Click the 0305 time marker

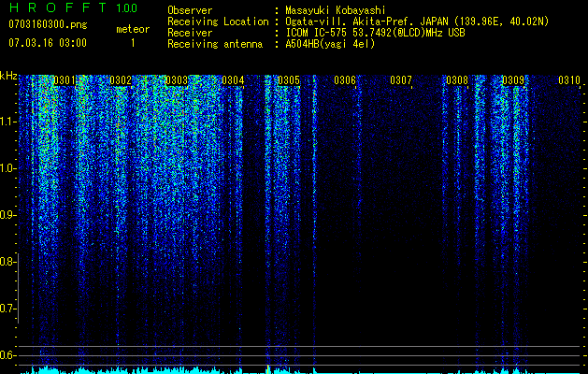(289, 80)
